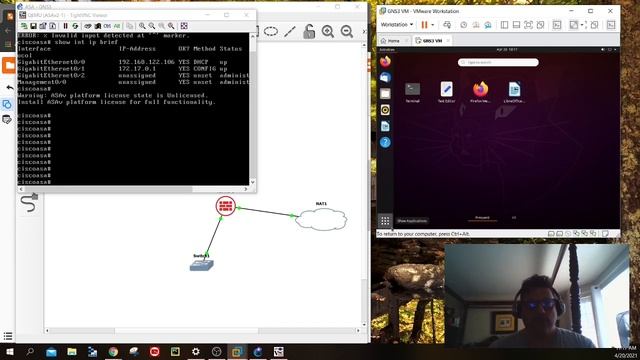Switch to GNS3 VM tab
This screenshot has width=640, height=360.
click(432, 40)
